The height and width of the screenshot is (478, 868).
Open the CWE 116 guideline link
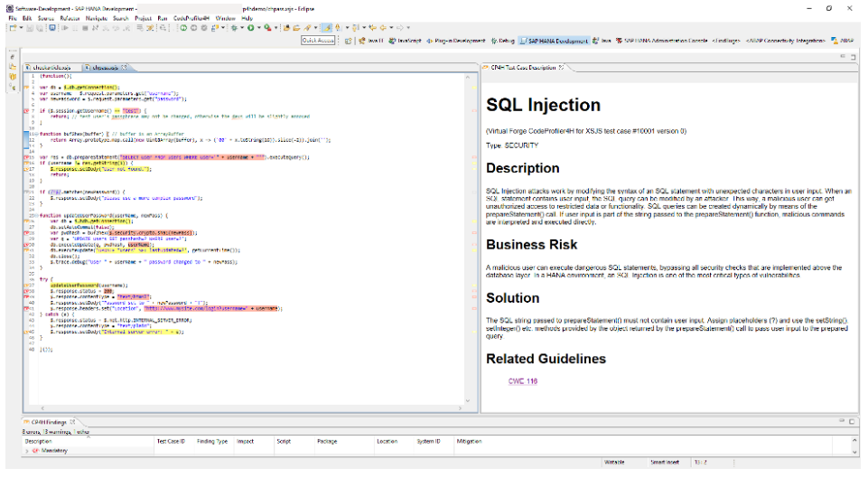click(522, 381)
